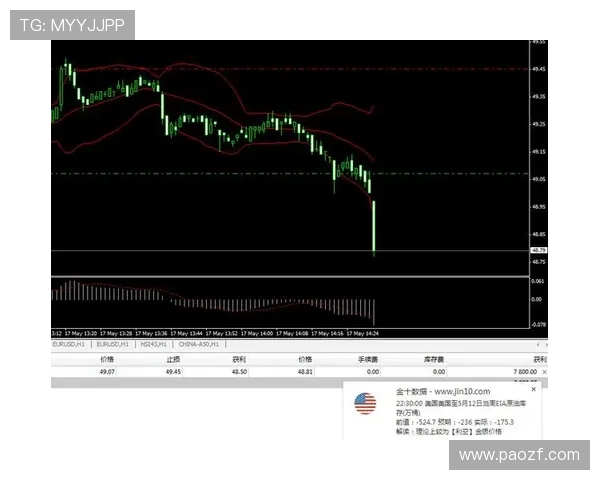The width and height of the screenshot is (600, 480).
Task: Select the leftmost EURUSD,H1 chart tab
Action: (69, 344)
